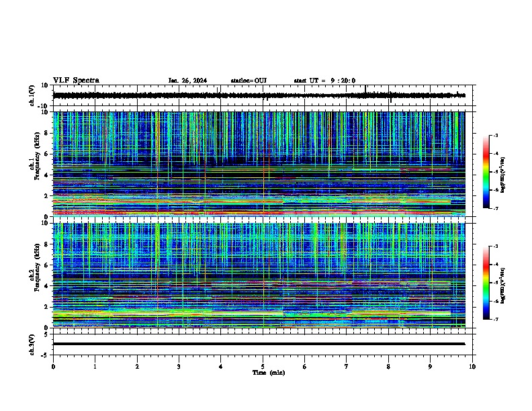The height and width of the screenshot is (411, 532).
Task: Click the ch.1 waveform amplitude strip
Action: 259,95
